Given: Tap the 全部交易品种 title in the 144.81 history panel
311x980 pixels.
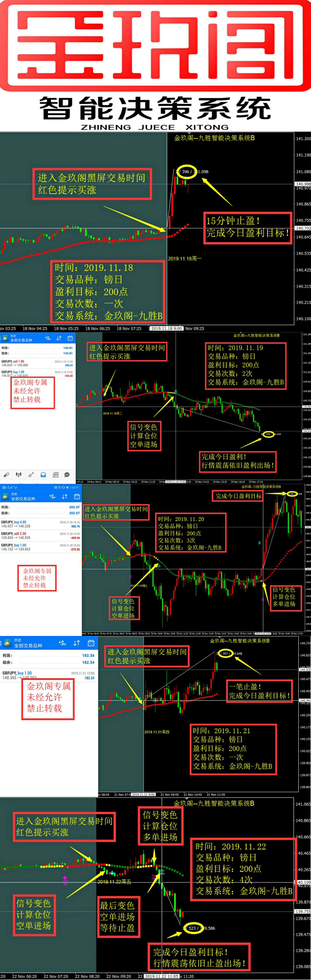Looking at the screenshot, I should pos(21,340).
